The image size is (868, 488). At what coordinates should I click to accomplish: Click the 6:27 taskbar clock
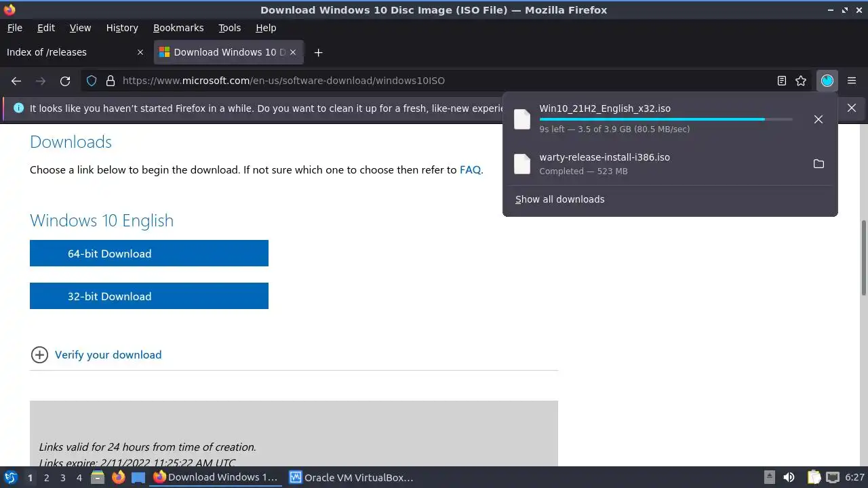click(854, 477)
